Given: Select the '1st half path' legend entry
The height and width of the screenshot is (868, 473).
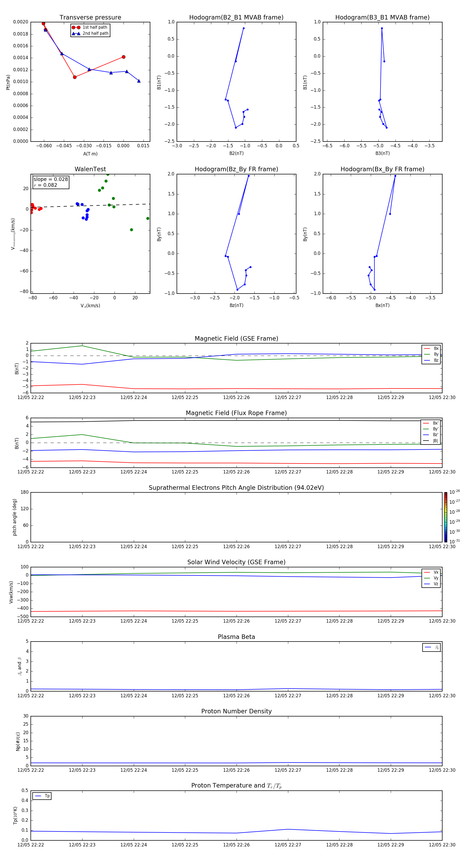Looking at the screenshot, I should (x=90, y=27).
